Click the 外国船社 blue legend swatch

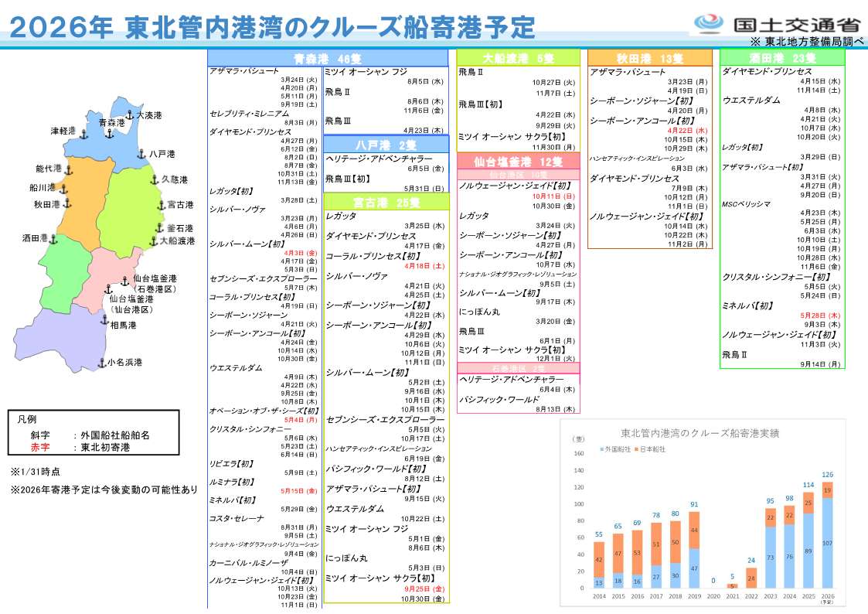pyautogui.click(x=602, y=449)
